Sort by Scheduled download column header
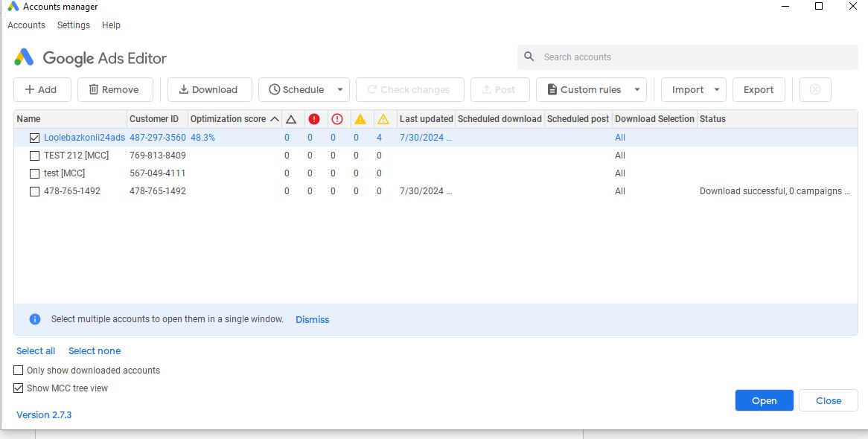Viewport: 868px width, 439px height. 500,119
